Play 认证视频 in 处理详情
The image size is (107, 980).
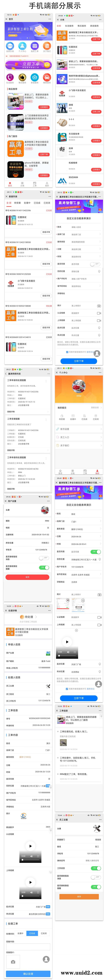30,846
